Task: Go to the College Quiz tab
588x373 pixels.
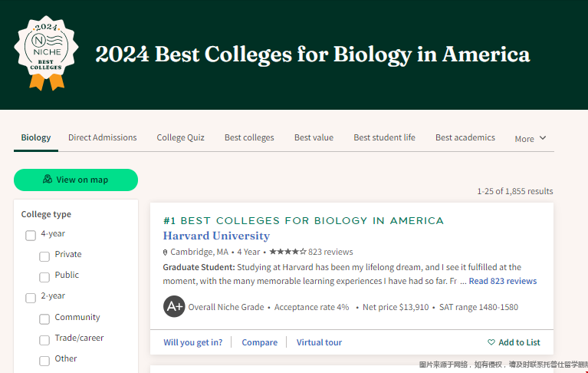Action: pos(180,137)
